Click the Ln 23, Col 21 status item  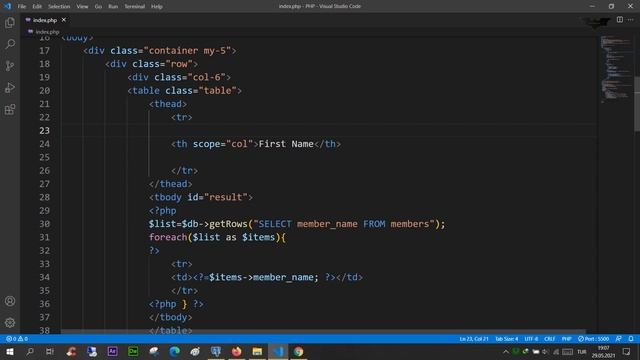pos(474,339)
